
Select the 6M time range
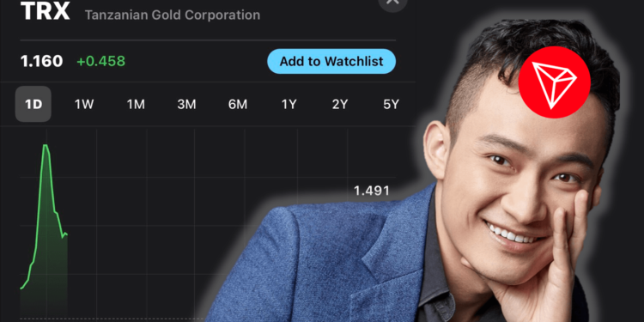238,104
